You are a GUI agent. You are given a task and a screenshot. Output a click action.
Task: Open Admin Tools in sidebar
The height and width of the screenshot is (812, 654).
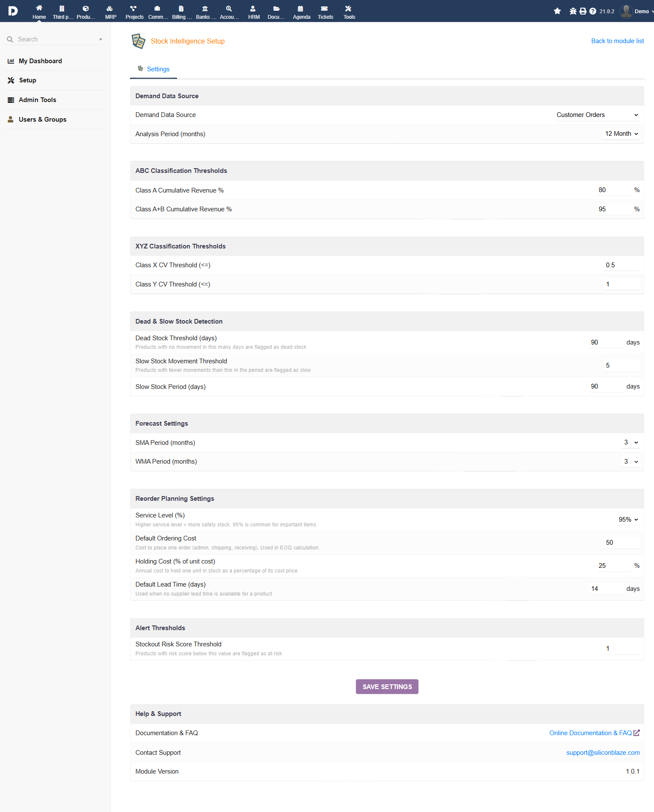(37, 100)
